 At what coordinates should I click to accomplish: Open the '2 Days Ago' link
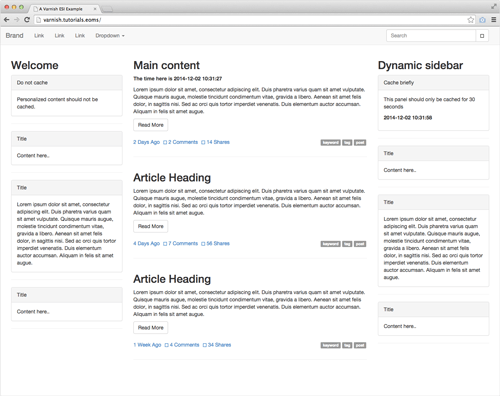click(x=147, y=142)
